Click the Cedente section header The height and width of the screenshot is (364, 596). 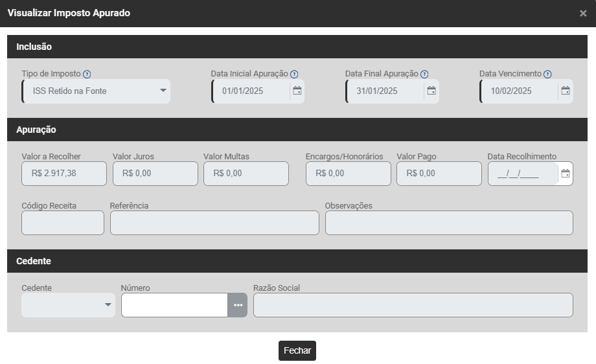pos(297,261)
